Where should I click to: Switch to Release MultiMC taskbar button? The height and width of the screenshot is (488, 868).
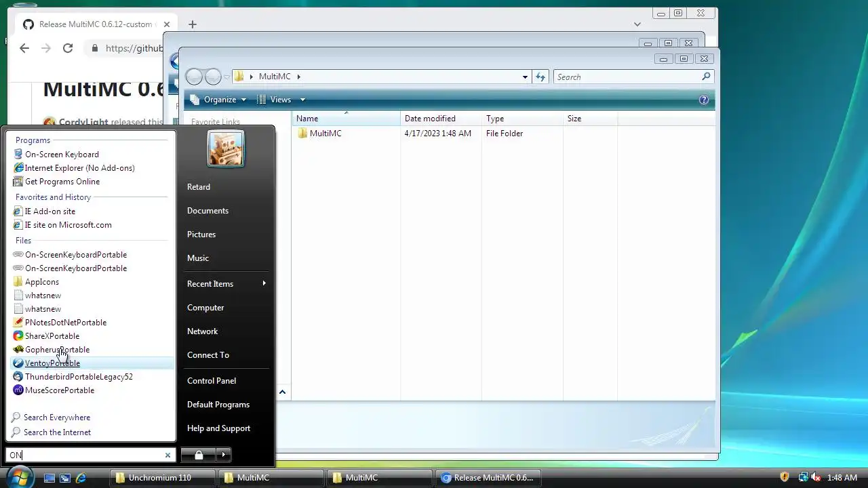(488, 478)
